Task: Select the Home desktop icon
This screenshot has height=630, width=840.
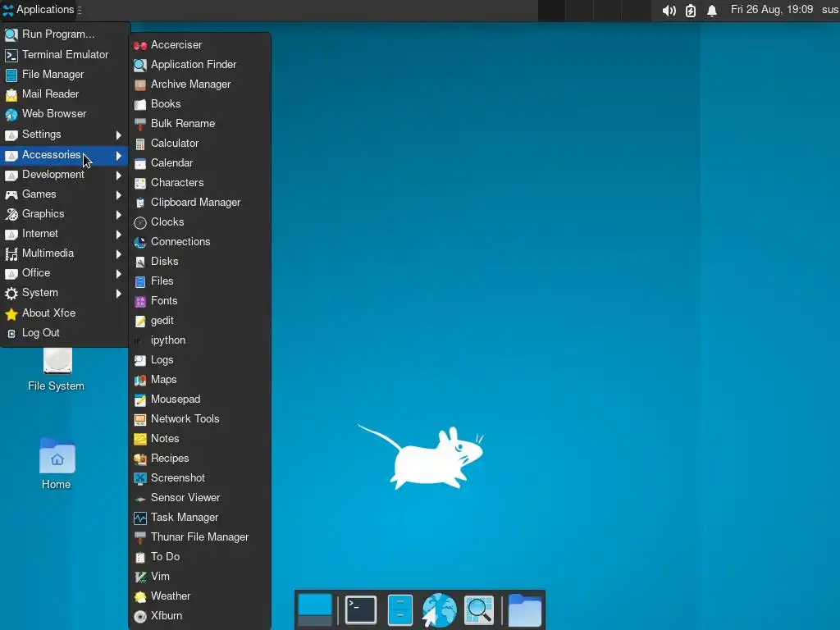Action: (57, 464)
